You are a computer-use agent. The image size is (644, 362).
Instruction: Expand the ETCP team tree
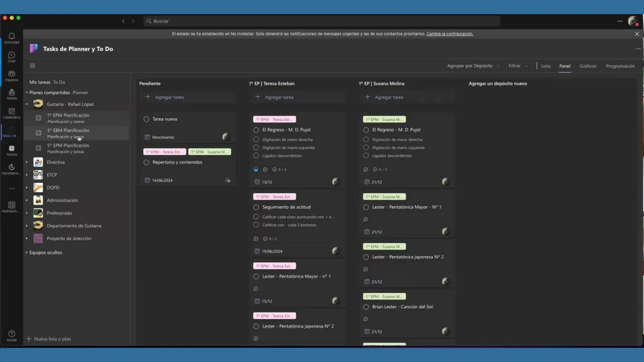(x=27, y=175)
